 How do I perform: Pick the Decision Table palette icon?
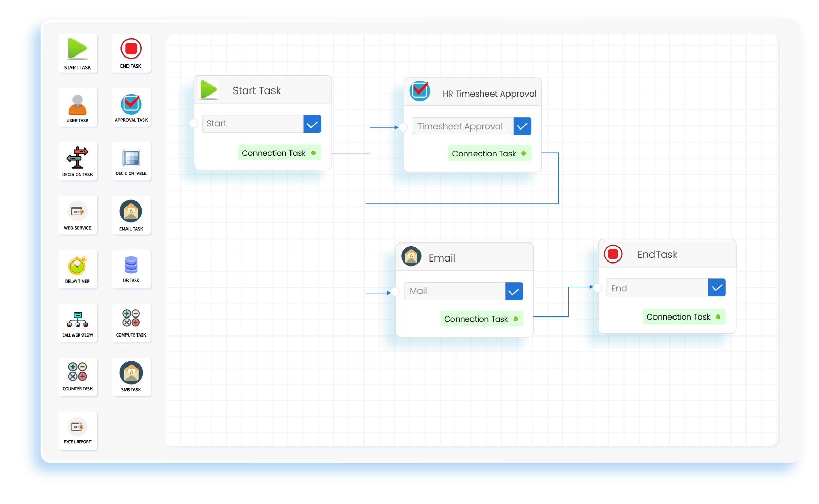tap(131, 158)
